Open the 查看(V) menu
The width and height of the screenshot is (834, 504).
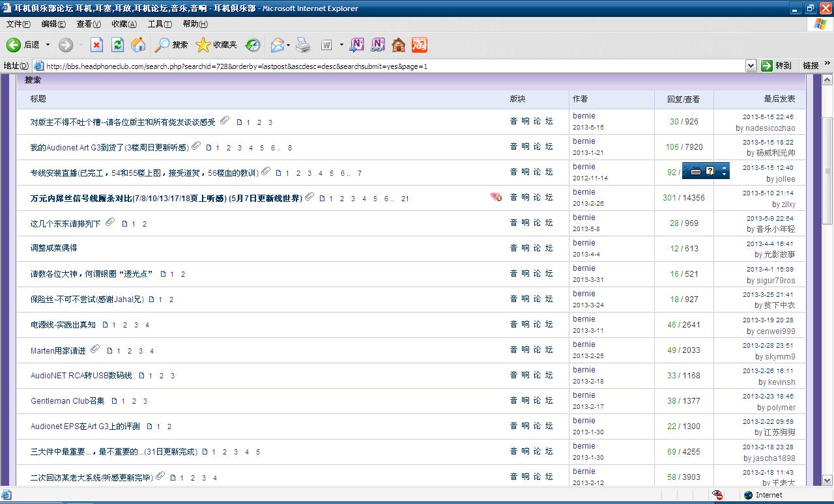point(89,24)
